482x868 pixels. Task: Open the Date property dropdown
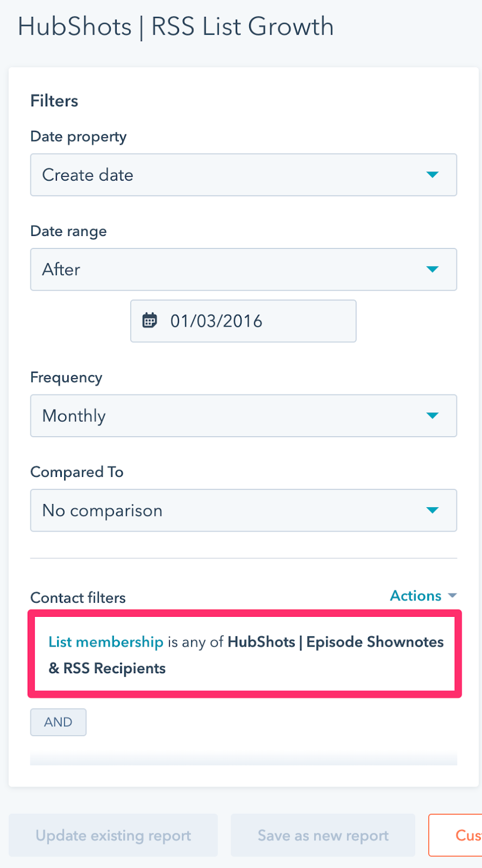[244, 175]
